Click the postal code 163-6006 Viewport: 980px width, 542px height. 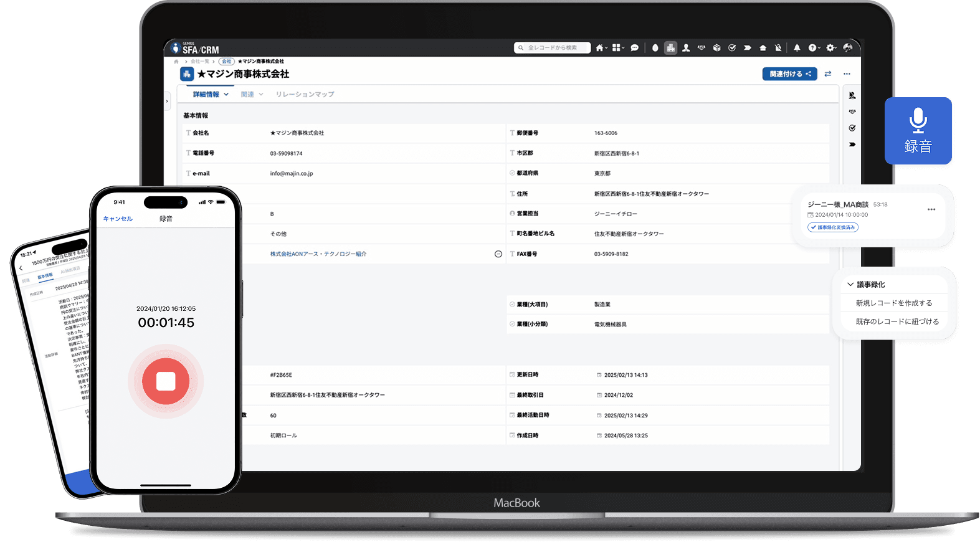coord(606,133)
